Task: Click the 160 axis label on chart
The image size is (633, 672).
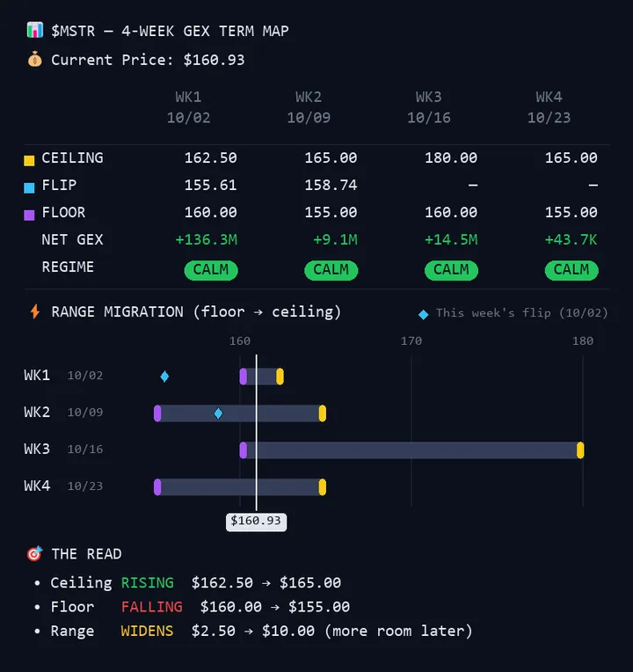Action: tap(240, 340)
